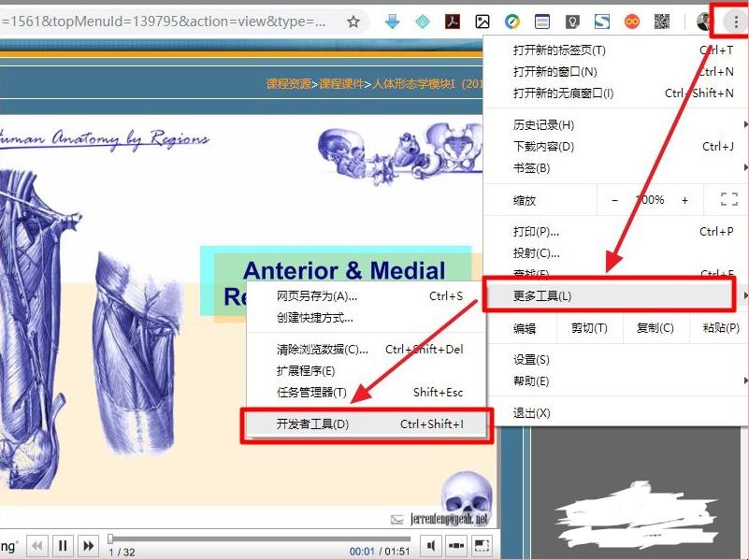Click the 课程资源 breadcrumb link
The height and width of the screenshot is (560, 749).
(x=289, y=84)
